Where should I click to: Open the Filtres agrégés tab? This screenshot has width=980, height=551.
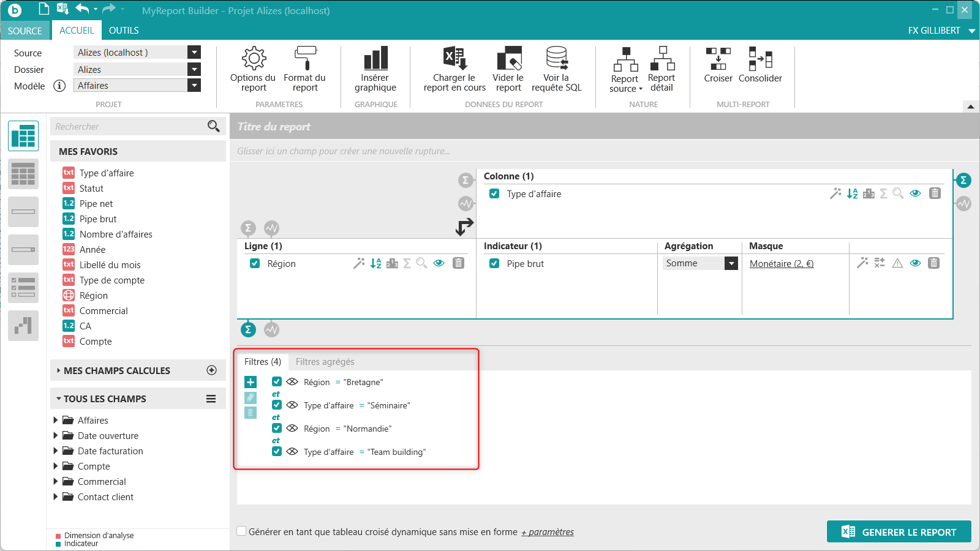tap(325, 362)
